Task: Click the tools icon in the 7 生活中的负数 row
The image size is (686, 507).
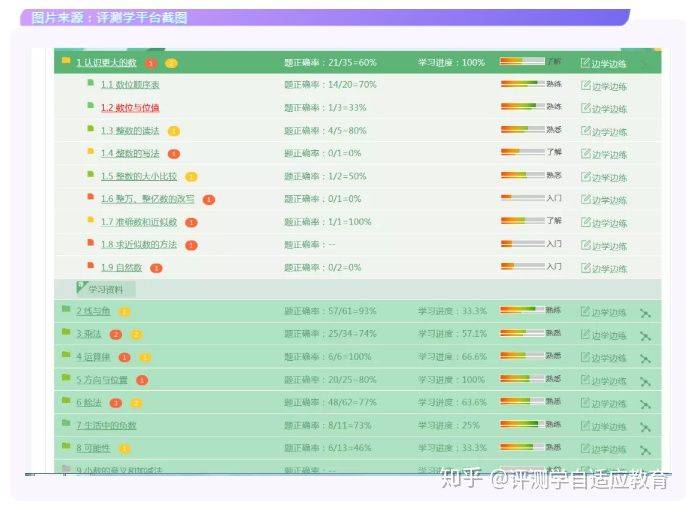Action: [x=645, y=426]
